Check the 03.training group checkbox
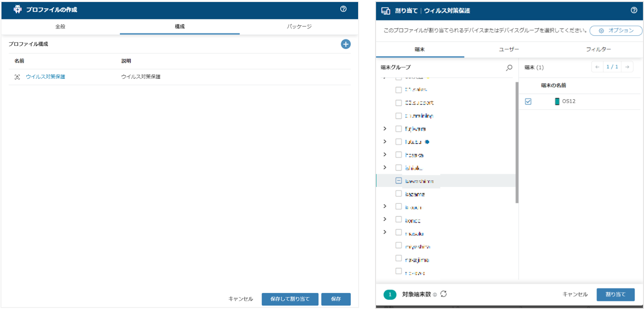Viewport: 644px width, 309px height. (x=398, y=116)
